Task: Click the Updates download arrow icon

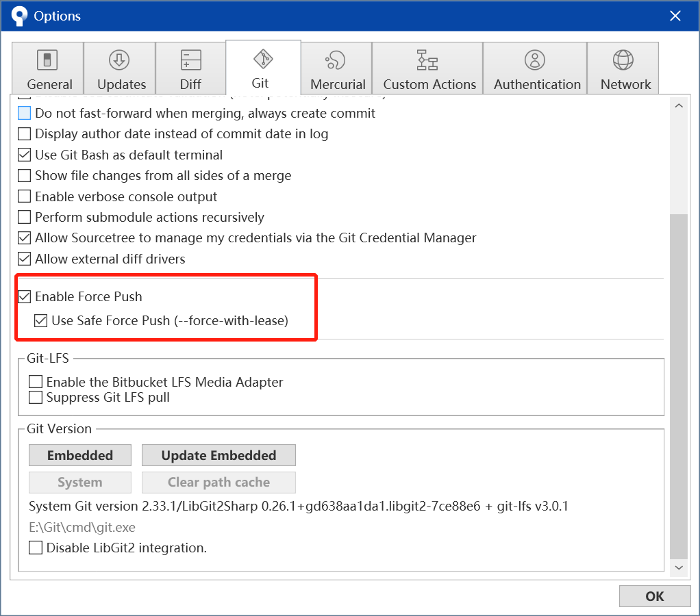Action: (119, 60)
